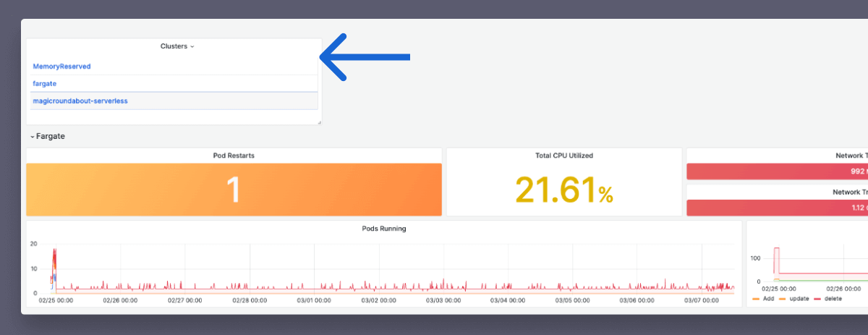Open the Total CPU Utilized panel menu

coord(563,156)
